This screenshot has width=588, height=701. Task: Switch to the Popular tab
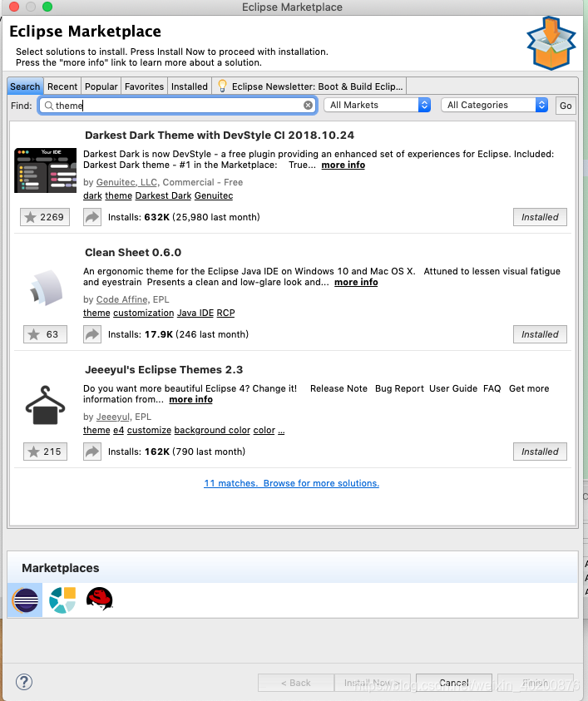coord(101,86)
